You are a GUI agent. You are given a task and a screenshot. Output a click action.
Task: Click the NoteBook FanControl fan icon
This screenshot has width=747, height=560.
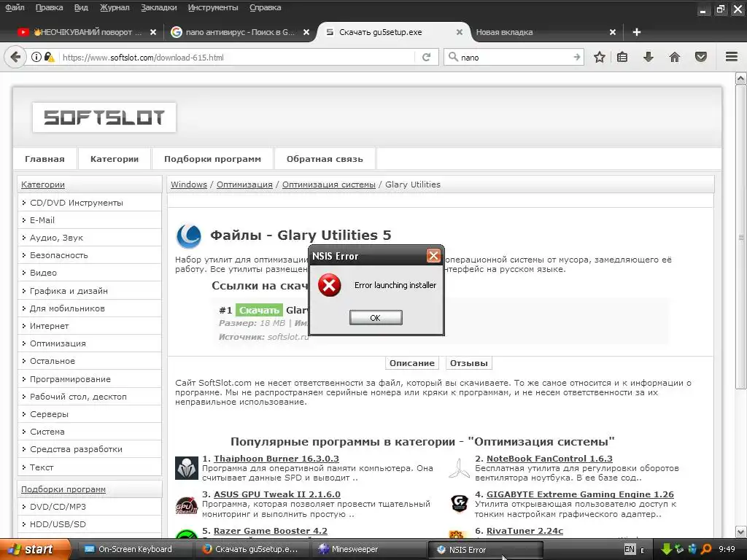460,467
